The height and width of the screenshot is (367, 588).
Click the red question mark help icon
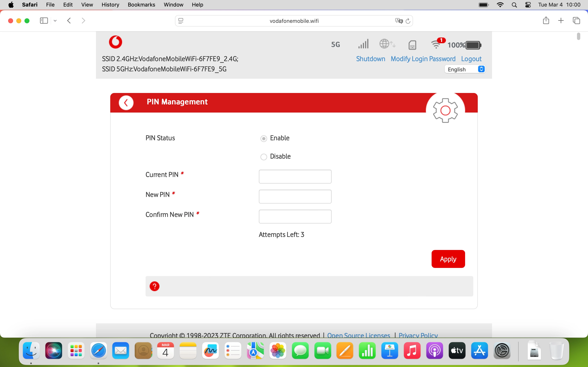pyautogui.click(x=155, y=286)
